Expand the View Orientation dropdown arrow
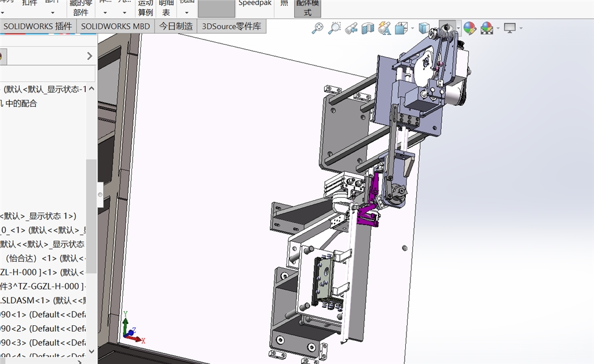Viewport: 594px width, 364px height. 412,28
